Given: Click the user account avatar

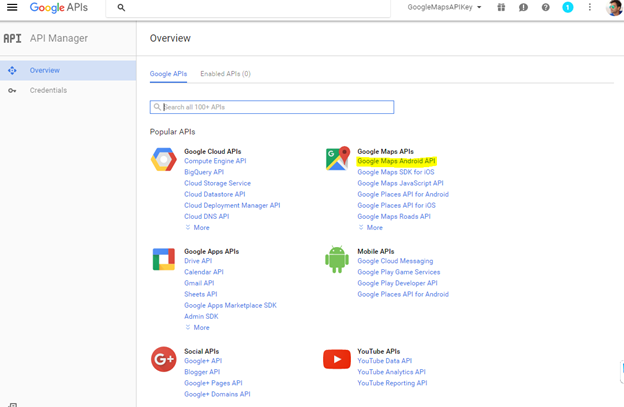Looking at the screenshot, I should click(614, 7).
